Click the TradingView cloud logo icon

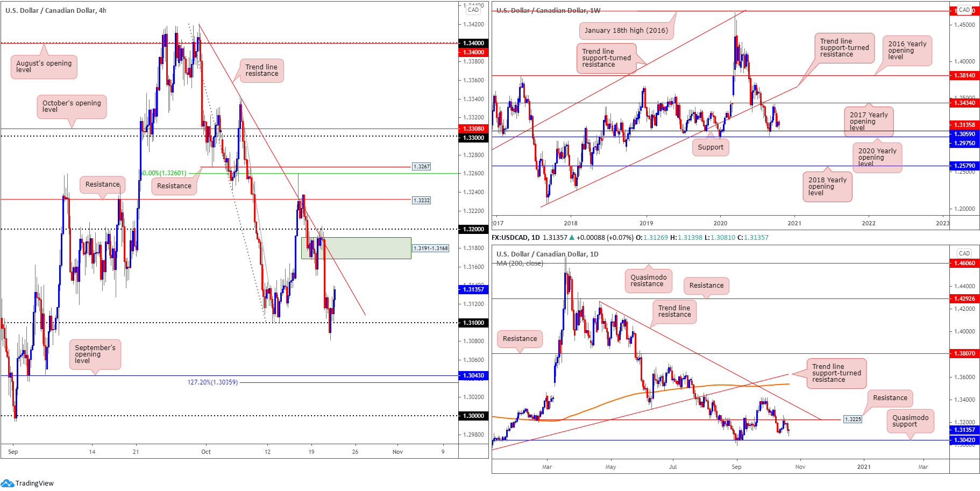pyautogui.click(x=7, y=483)
